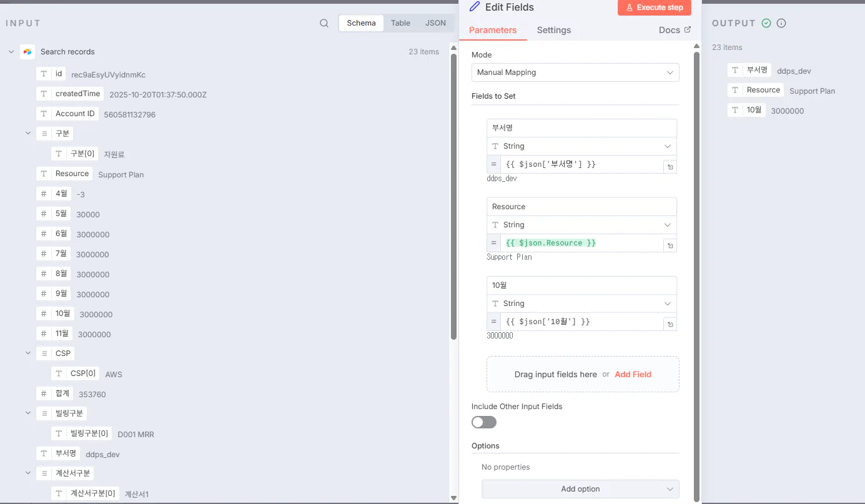Click the flask icon on Execute step

click(630, 7)
